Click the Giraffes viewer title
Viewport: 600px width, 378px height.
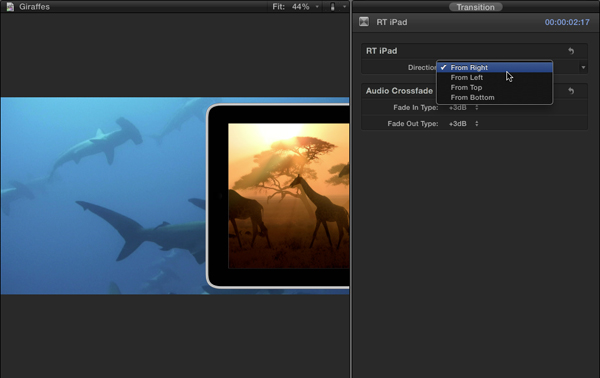[34, 7]
